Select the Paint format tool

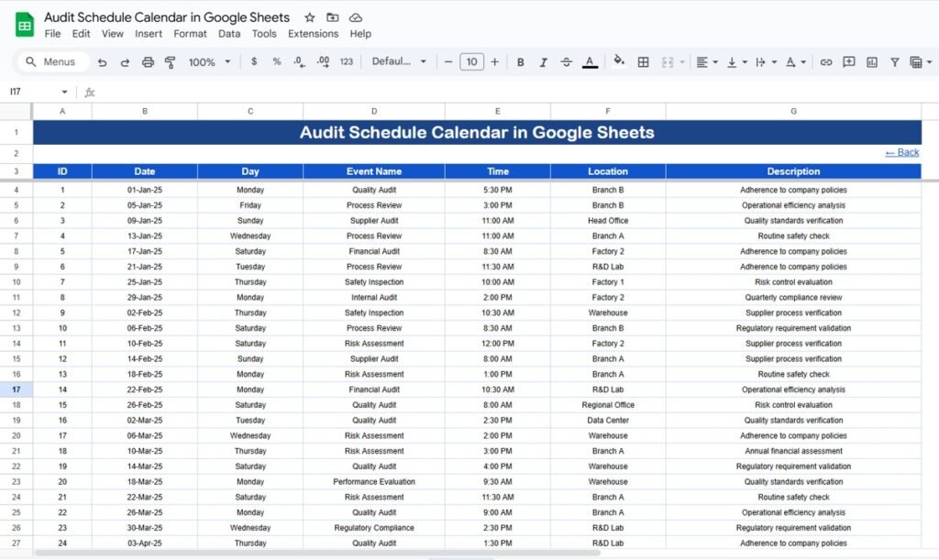[x=171, y=61]
